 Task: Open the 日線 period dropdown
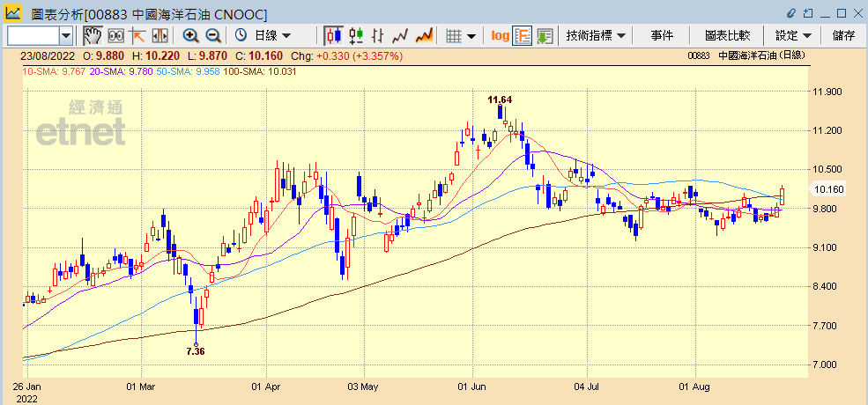pos(273,36)
